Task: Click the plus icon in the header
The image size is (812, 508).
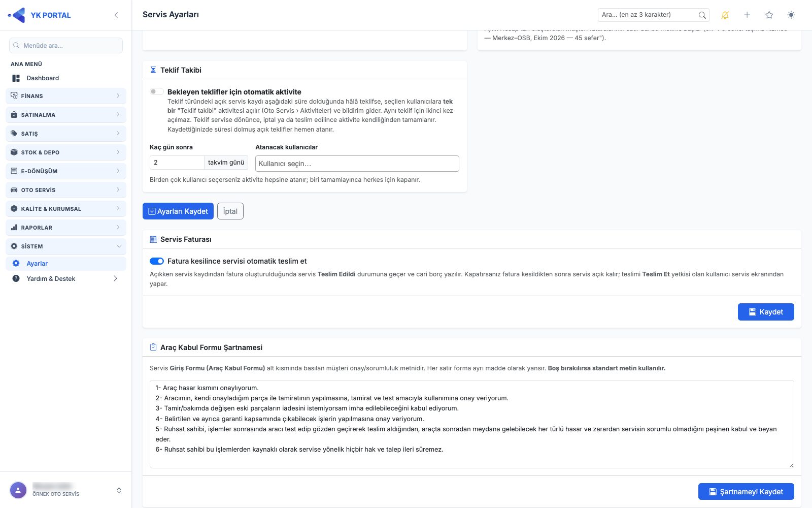Action: point(747,15)
